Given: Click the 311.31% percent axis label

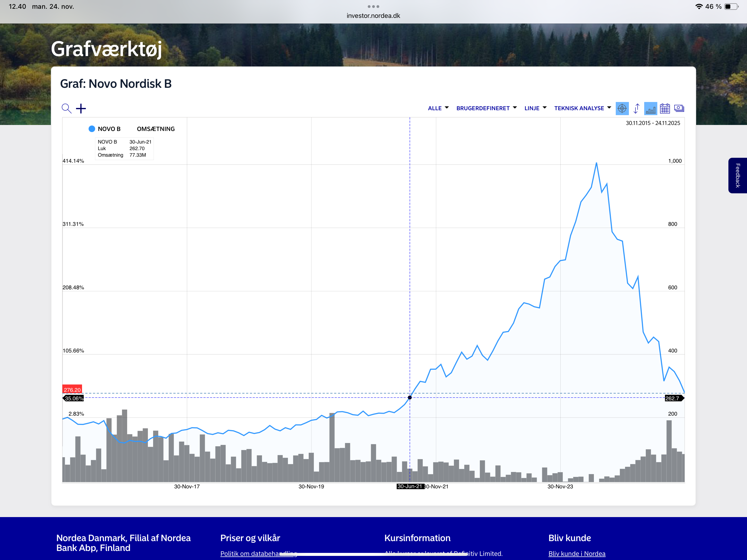Looking at the screenshot, I should (73, 224).
